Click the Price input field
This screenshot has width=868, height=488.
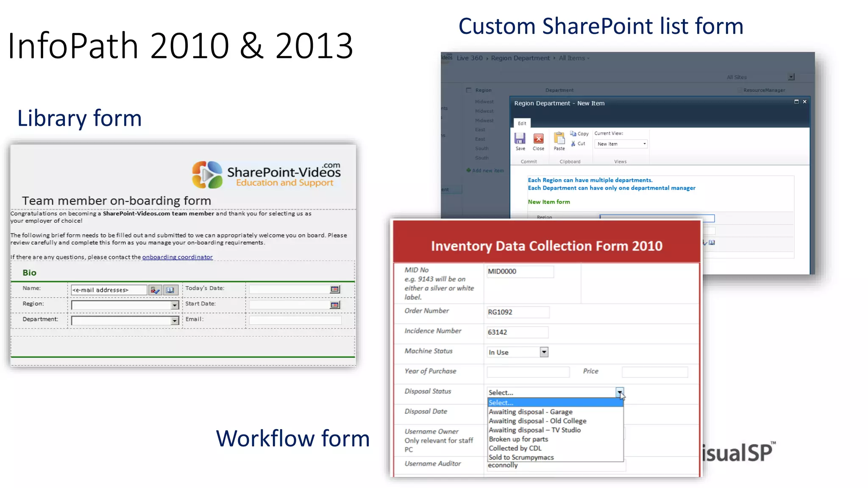655,372
